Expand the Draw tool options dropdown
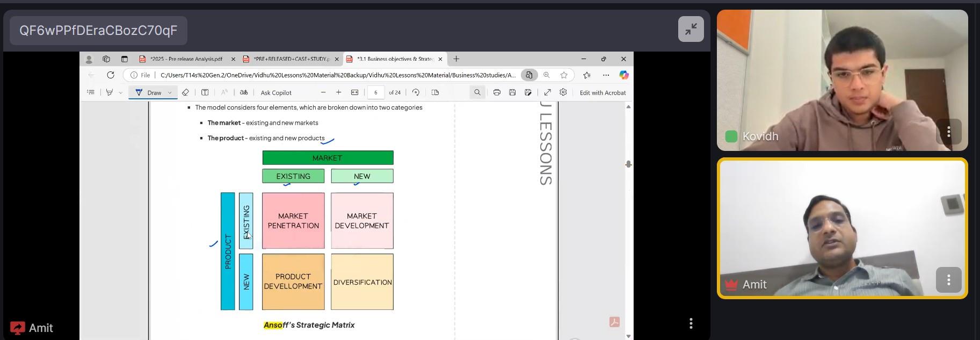 tap(170, 92)
